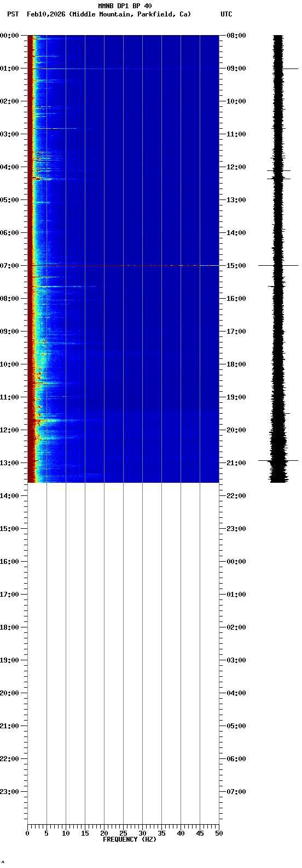Click the "18:00" label on the PST axis
Viewport: 302px width, 868px height.
coord(9,627)
